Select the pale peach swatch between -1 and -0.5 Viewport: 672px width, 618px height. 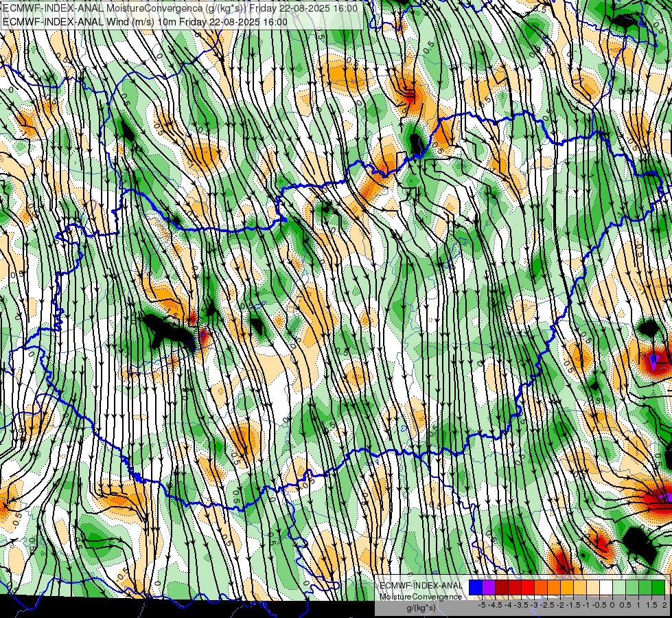(x=592, y=588)
